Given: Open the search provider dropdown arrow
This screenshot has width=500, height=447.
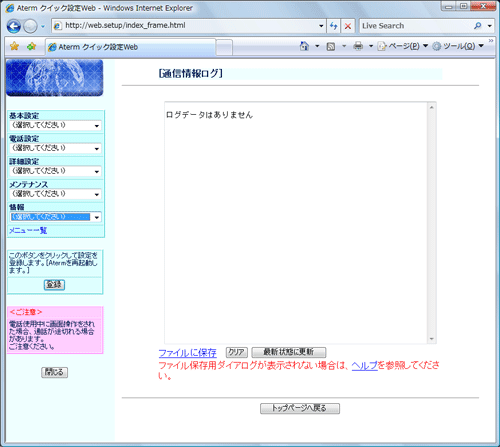Looking at the screenshot, I should click(x=489, y=26).
